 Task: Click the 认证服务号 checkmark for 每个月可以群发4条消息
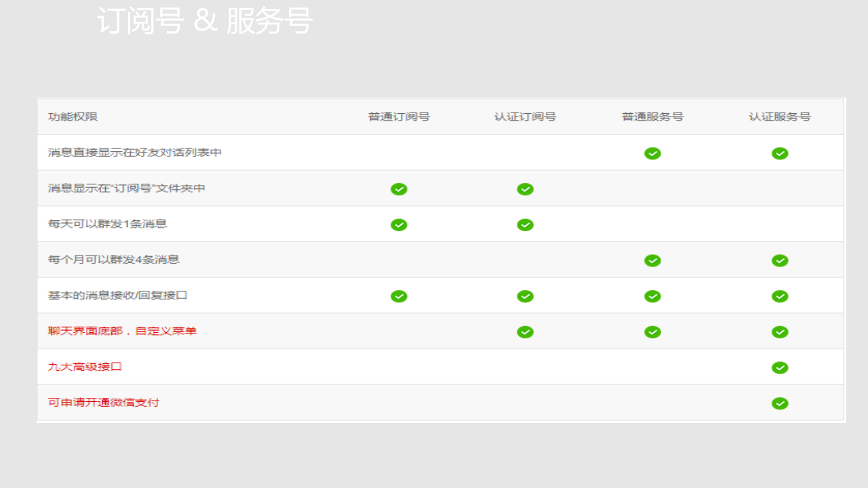[780, 260]
